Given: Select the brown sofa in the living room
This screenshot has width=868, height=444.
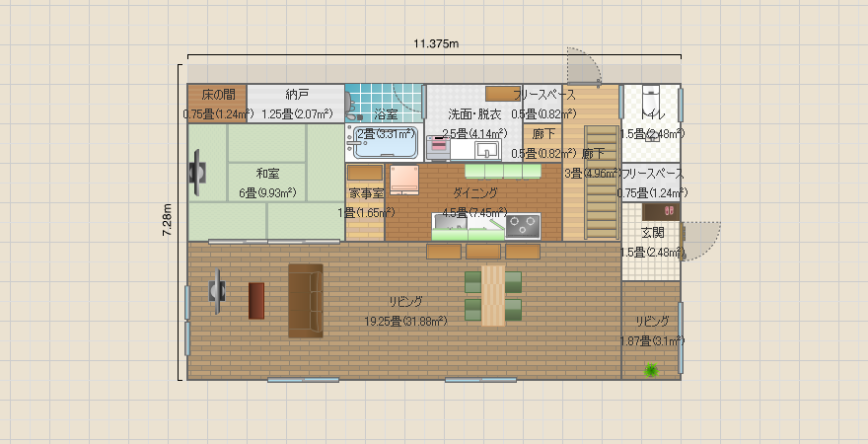Looking at the screenshot, I should coord(306,301).
